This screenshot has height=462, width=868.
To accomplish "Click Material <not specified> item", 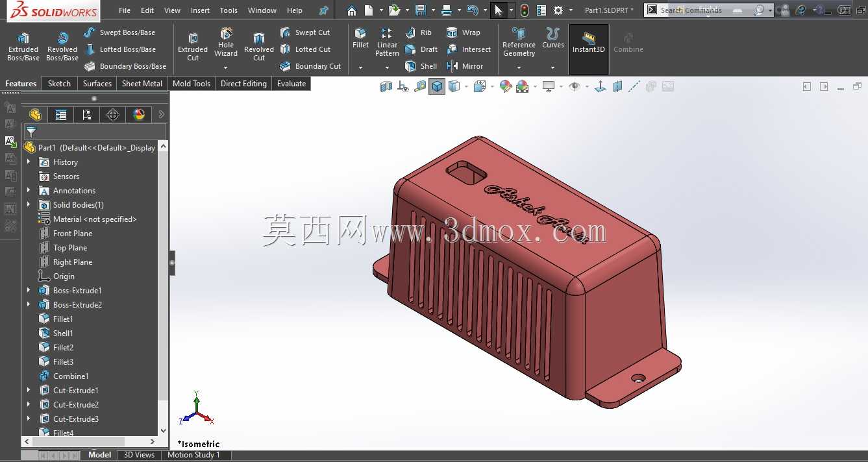I will coord(88,219).
